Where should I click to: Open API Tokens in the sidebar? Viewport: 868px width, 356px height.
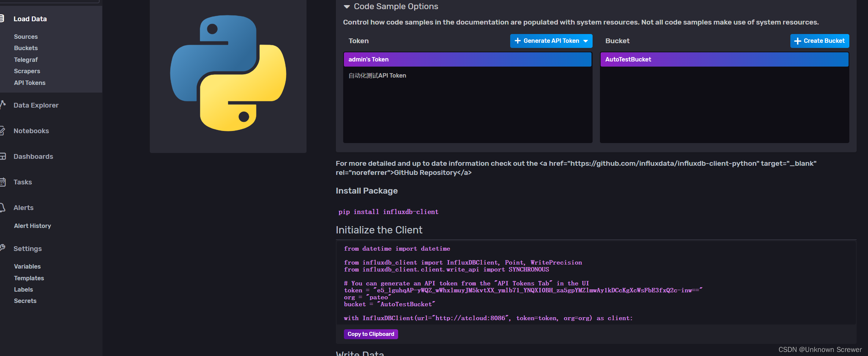pos(30,83)
